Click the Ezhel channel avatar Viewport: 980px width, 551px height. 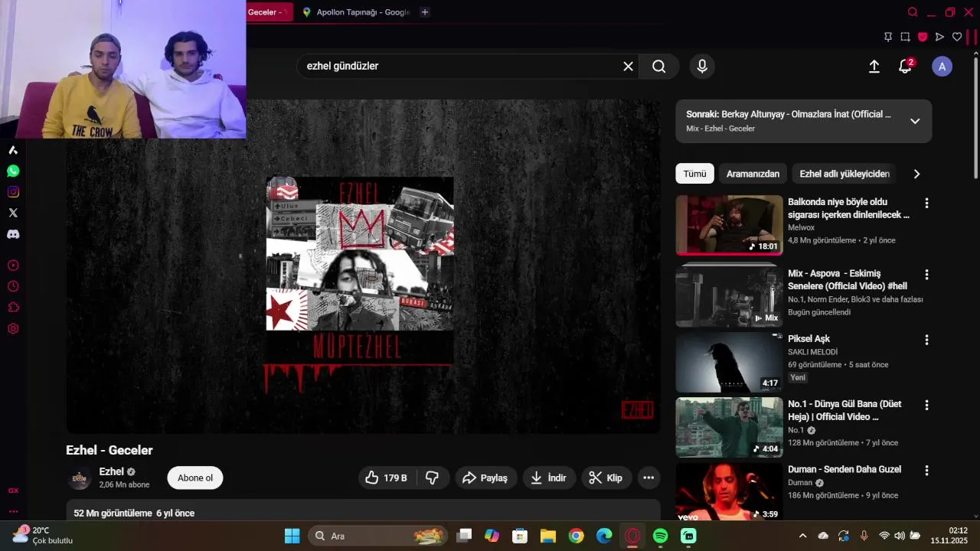click(x=79, y=478)
